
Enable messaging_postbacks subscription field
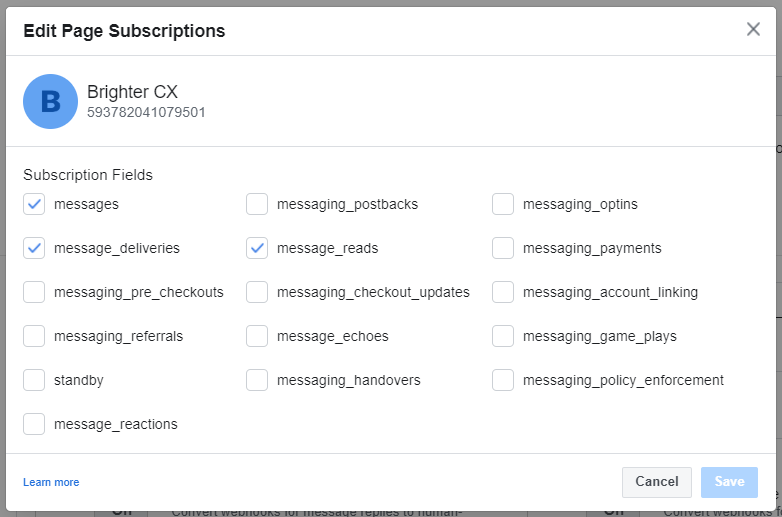point(257,204)
